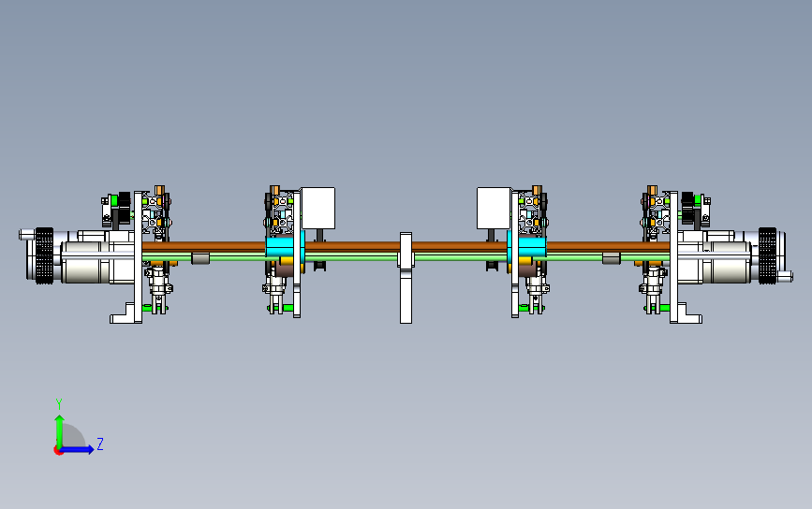
Task: Click the blue Z axis arrow of the triad
Action: [78, 449]
